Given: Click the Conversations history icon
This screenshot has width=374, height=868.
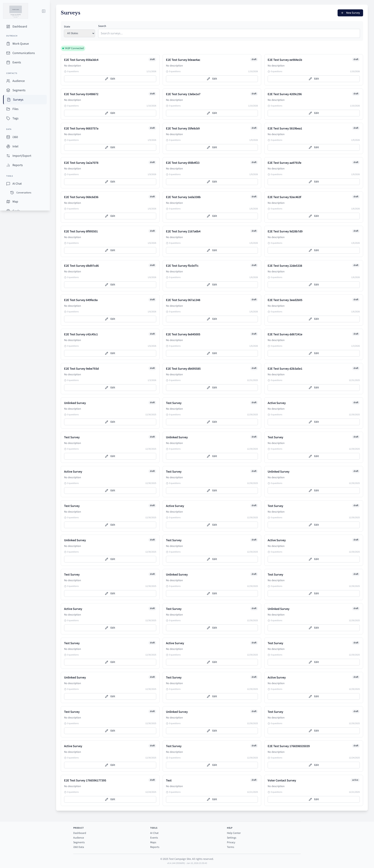Looking at the screenshot, I should coord(12,193).
